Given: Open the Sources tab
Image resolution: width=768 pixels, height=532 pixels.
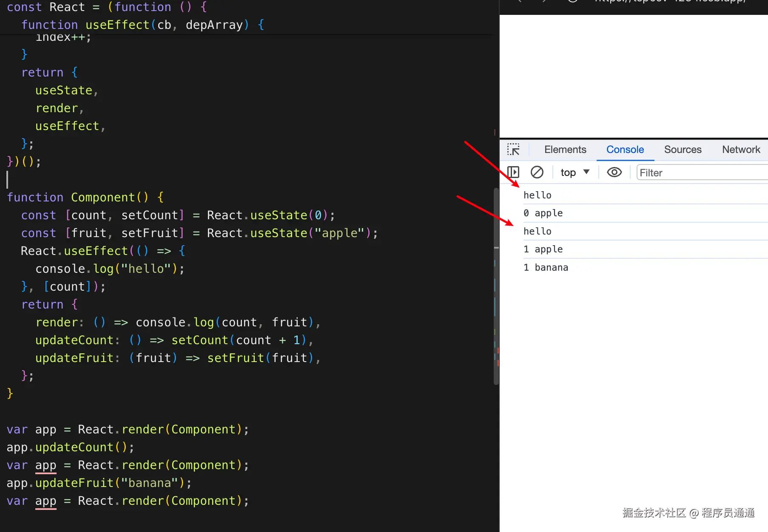Looking at the screenshot, I should point(683,150).
